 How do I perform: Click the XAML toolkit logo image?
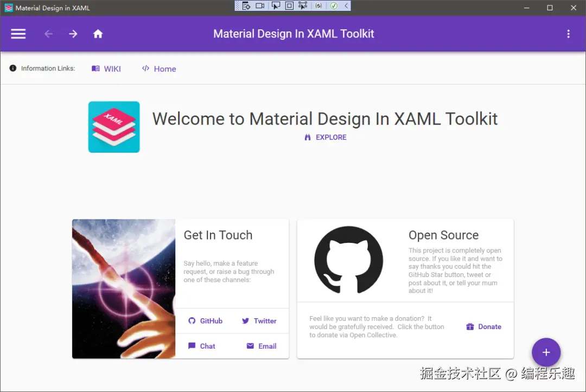point(114,127)
